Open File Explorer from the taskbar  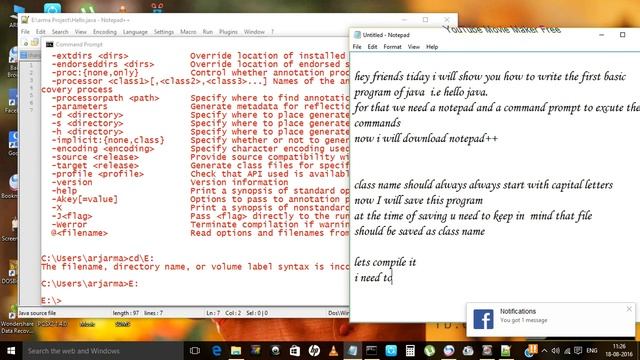point(236,351)
